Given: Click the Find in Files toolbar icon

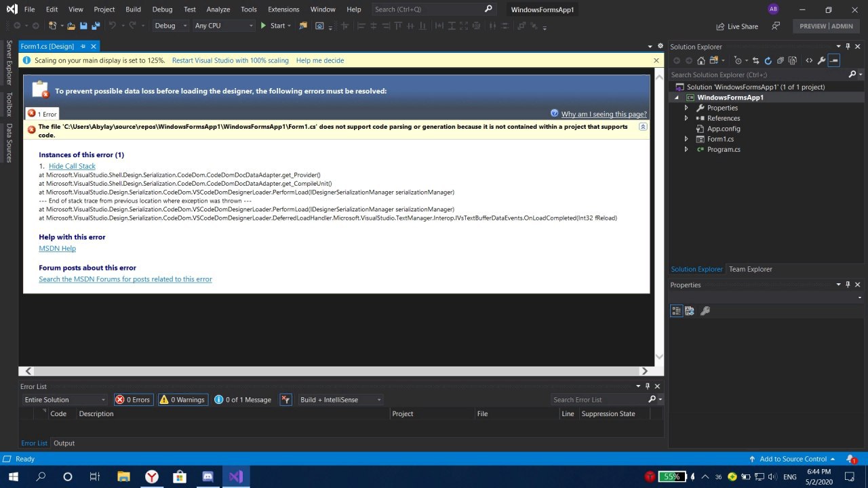Looking at the screenshot, I should coord(302,26).
